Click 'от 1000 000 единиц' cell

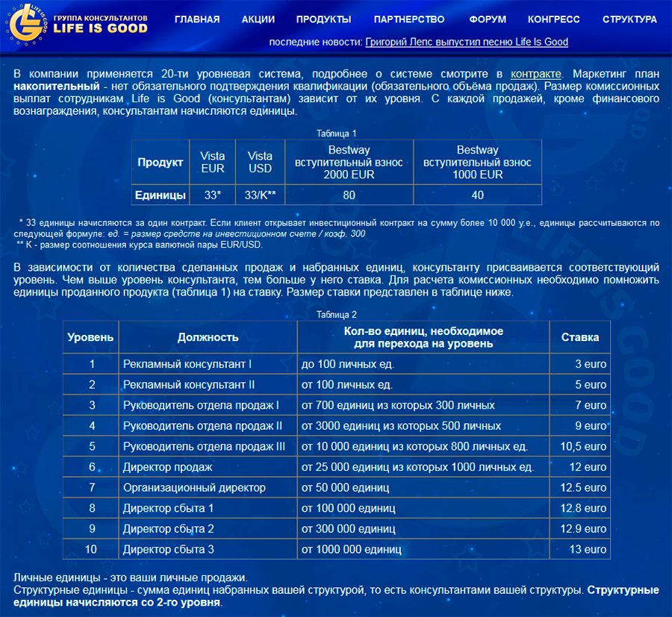point(423,549)
